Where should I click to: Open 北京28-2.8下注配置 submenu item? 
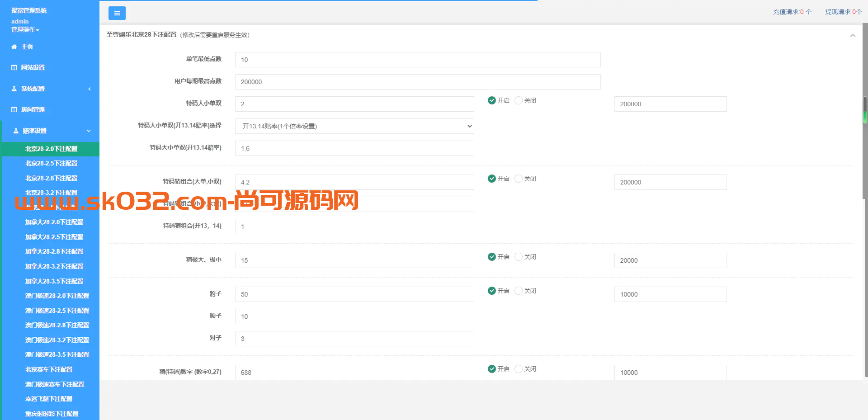tap(51, 178)
